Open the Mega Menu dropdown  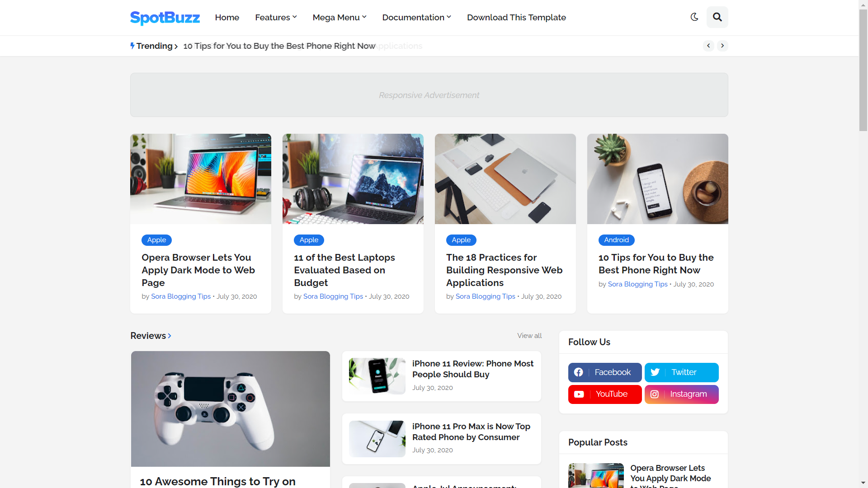tap(339, 17)
